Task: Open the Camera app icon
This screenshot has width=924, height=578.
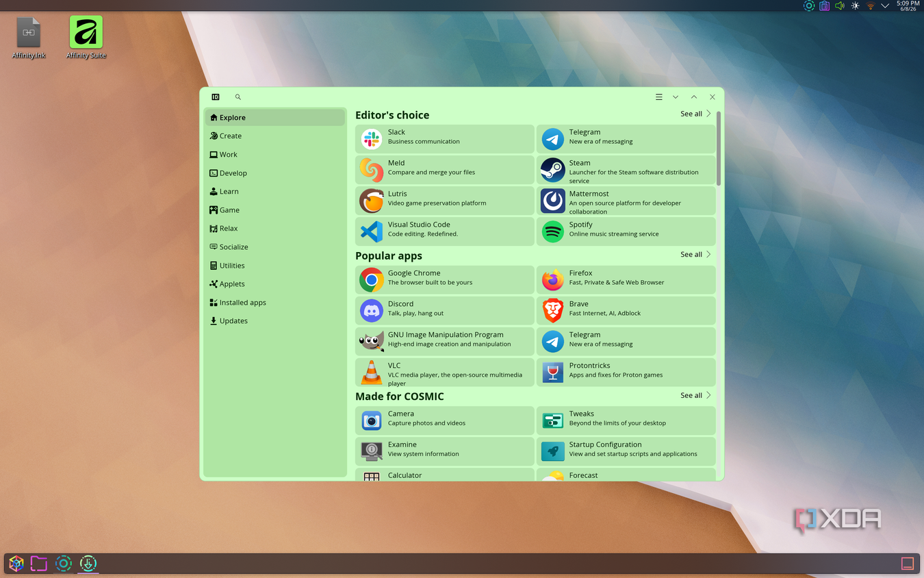Action: [372, 420]
